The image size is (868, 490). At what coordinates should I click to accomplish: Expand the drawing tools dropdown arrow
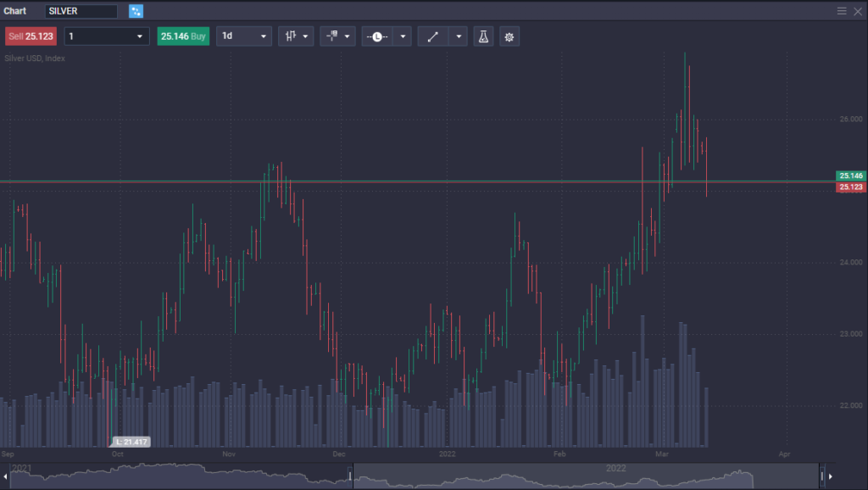pyautogui.click(x=459, y=36)
